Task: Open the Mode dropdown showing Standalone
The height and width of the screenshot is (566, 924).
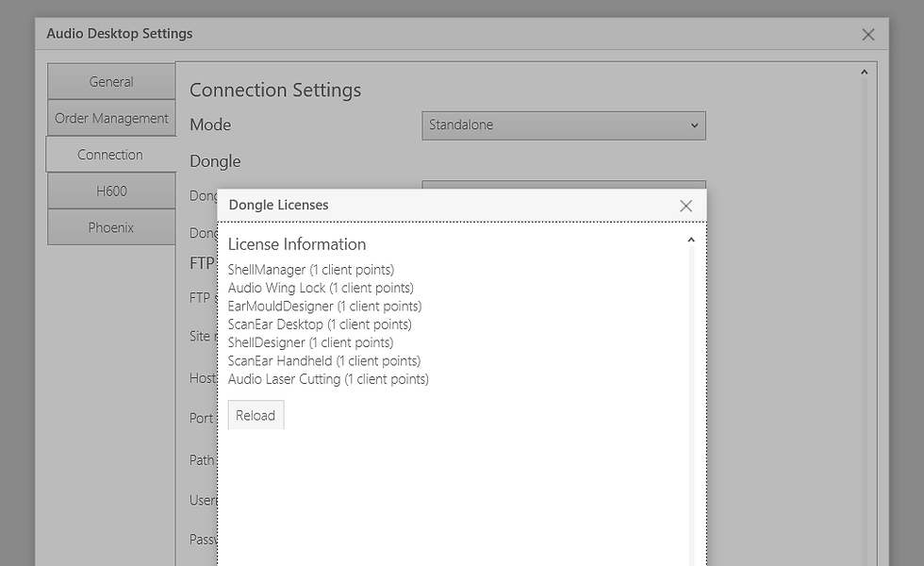Action: (563, 125)
